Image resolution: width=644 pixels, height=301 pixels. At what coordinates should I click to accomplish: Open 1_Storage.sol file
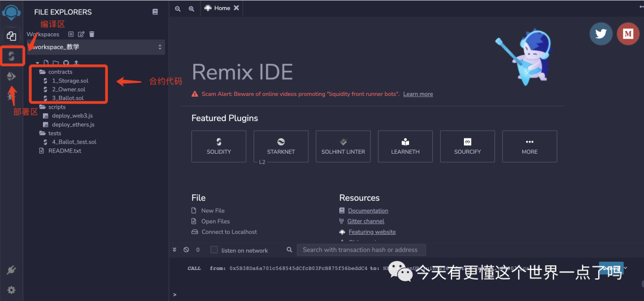tap(66, 80)
